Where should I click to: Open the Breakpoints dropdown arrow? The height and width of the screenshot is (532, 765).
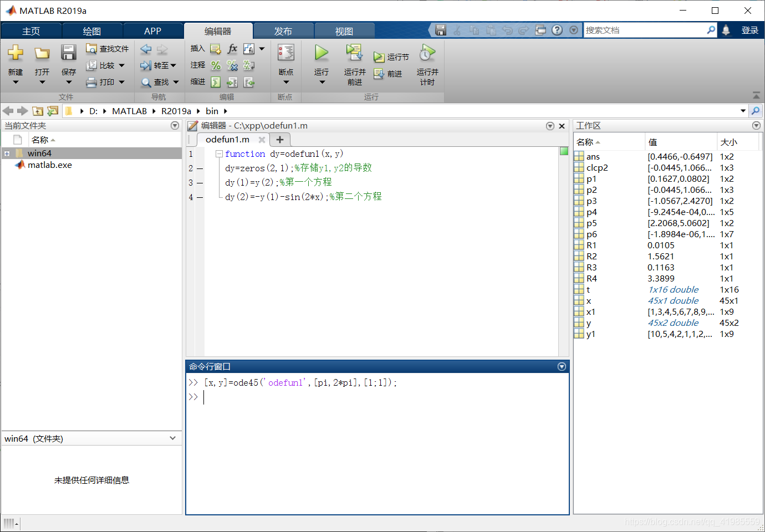pos(286,82)
